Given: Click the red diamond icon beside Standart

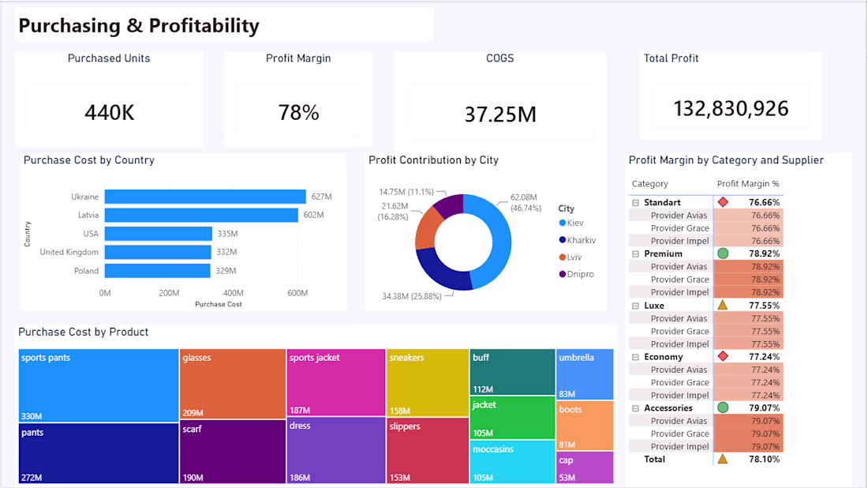Looking at the screenshot, I should pyautogui.click(x=723, y=202).
